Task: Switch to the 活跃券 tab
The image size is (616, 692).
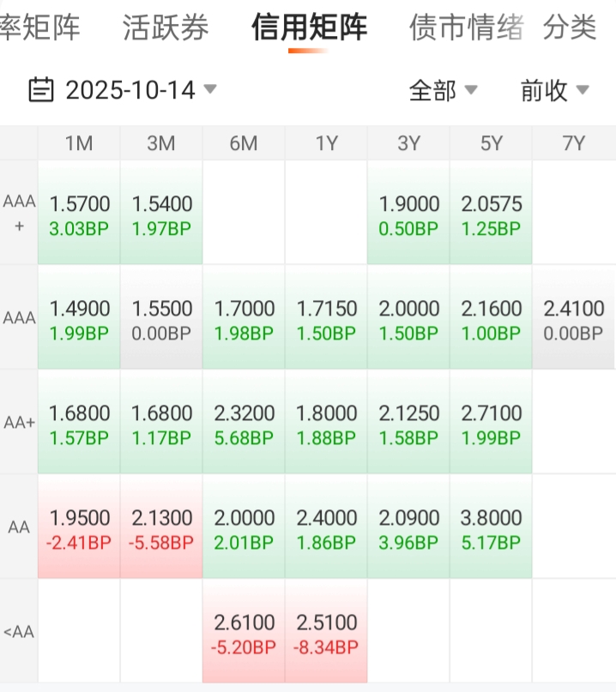Action: pos(166,27)
